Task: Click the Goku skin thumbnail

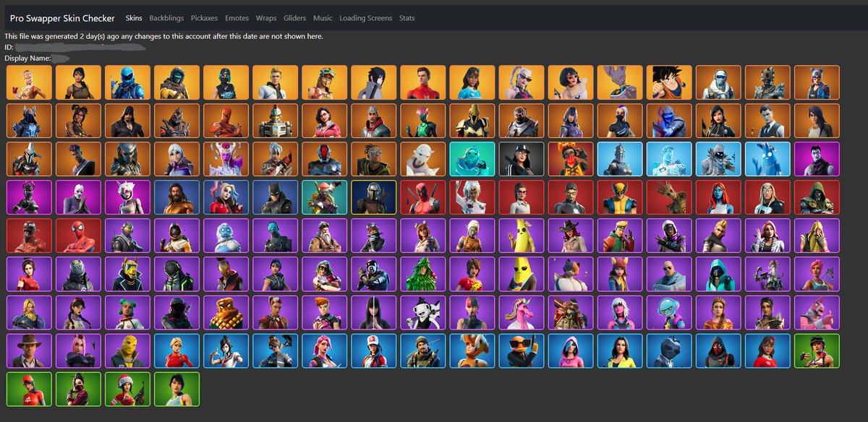Action: click(x=667, y=82)
